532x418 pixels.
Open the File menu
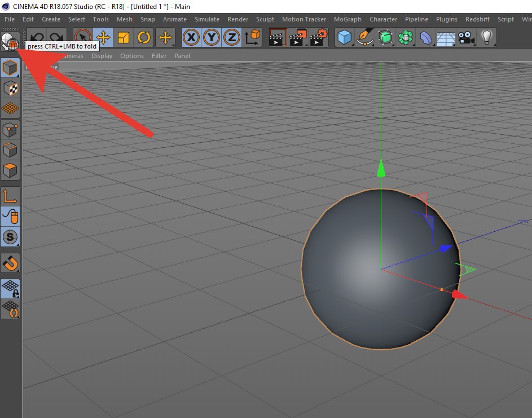[10, 19]
